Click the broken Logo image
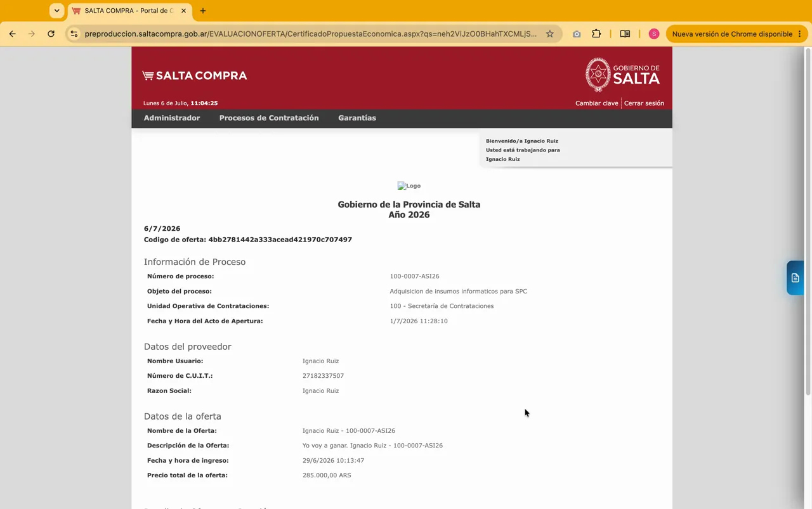The width and height of the screenshot is (812, 509). [409, 186]
